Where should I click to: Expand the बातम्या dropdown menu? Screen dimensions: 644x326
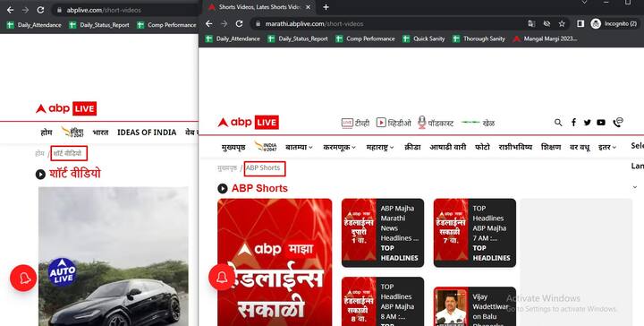[x=299, y=147]
